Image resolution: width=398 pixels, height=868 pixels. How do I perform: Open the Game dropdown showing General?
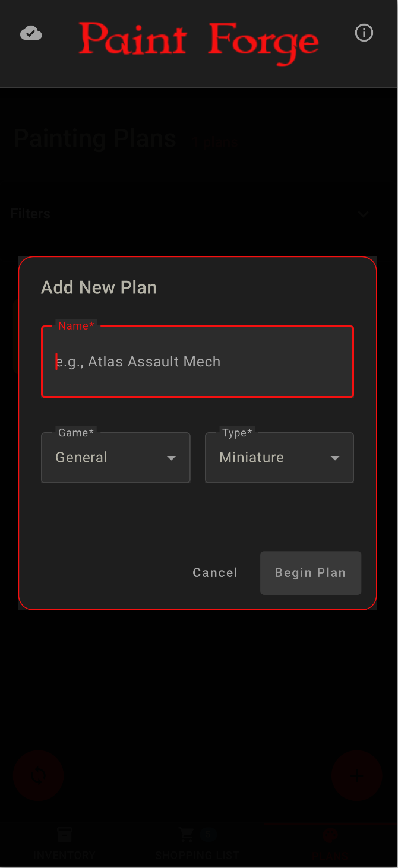[x=115, y=458]
